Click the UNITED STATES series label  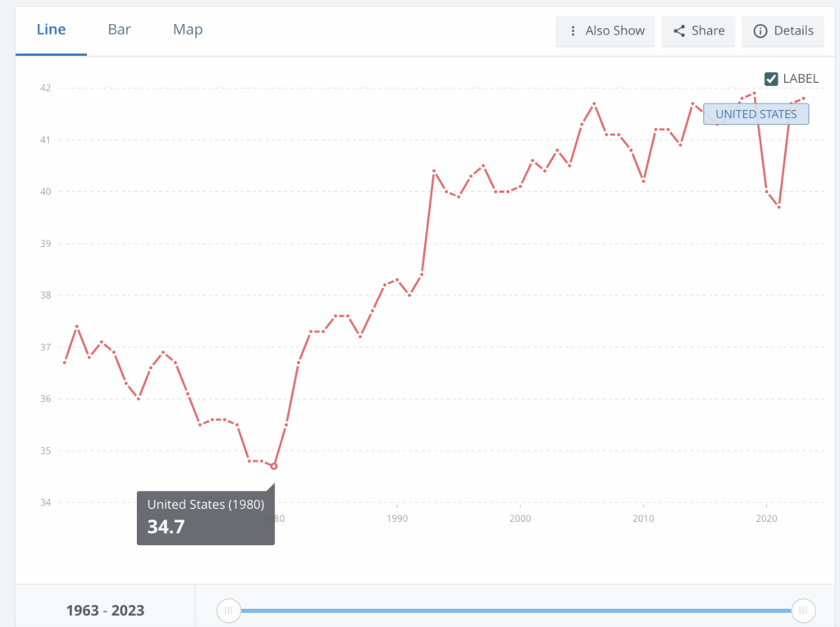pos(756,114)
